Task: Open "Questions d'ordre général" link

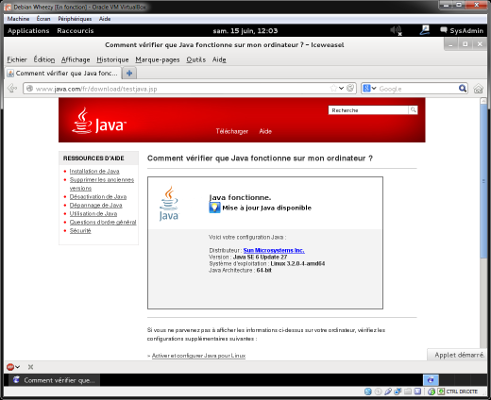Action: pos(103,222)
